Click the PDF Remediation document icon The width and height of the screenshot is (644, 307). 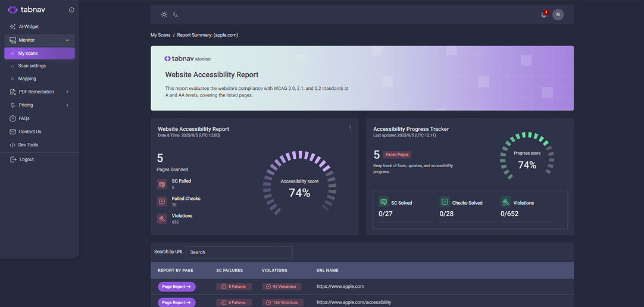12,92
